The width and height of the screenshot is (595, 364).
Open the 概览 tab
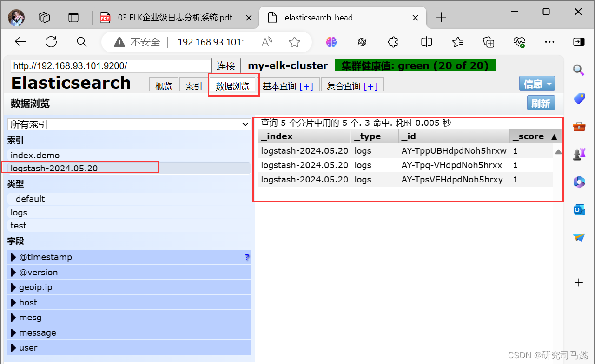coord(164,86)
